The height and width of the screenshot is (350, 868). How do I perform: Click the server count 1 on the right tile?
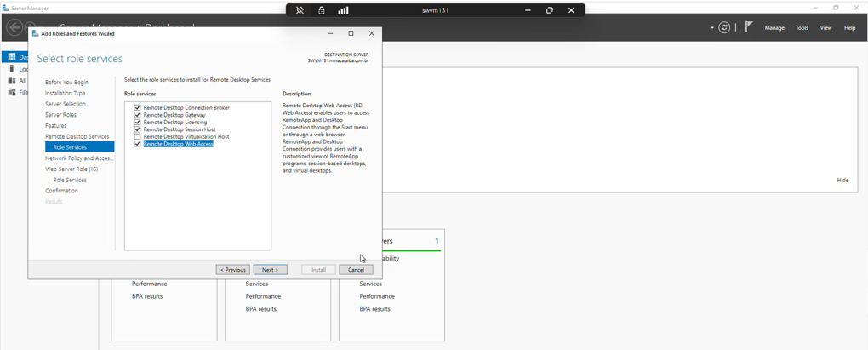pos(437,241)
